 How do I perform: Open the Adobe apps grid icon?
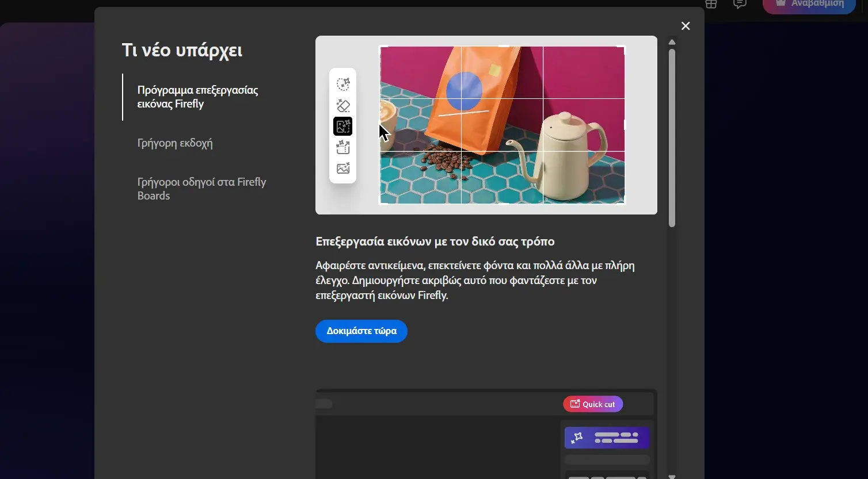tap(710, 5)
